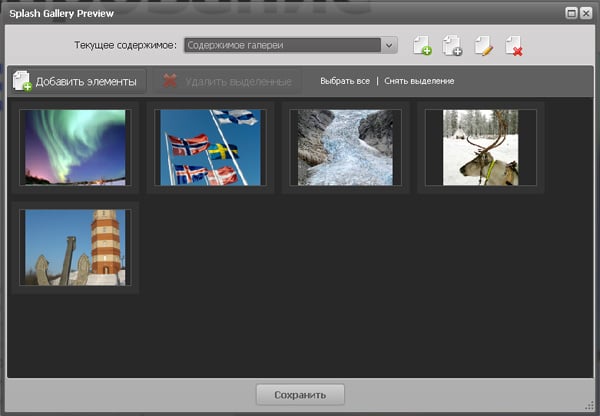Maximize the Splash Gallery Preview window
Viewport: 600px width, 416px height.
(570, 13)
